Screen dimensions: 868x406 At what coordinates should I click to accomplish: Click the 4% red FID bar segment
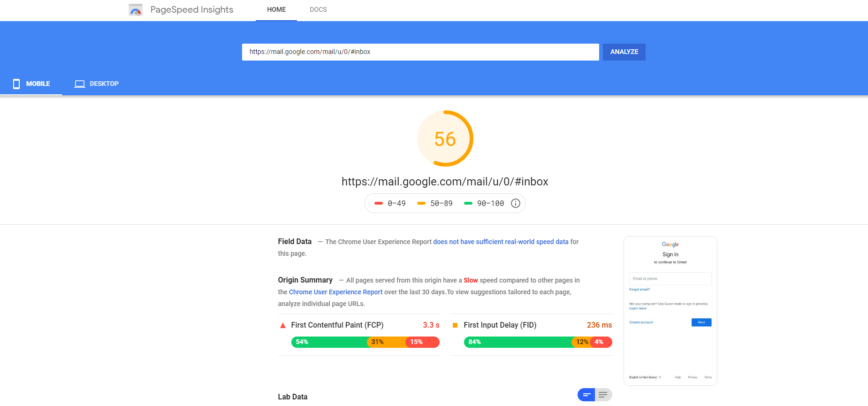(x=601, y=342)
